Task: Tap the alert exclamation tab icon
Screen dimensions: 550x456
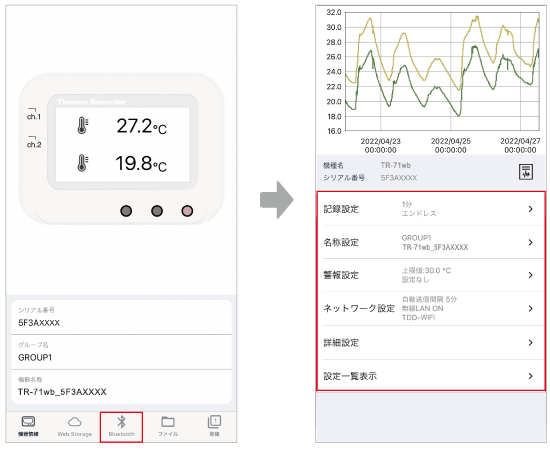Action: click(214, 422)
